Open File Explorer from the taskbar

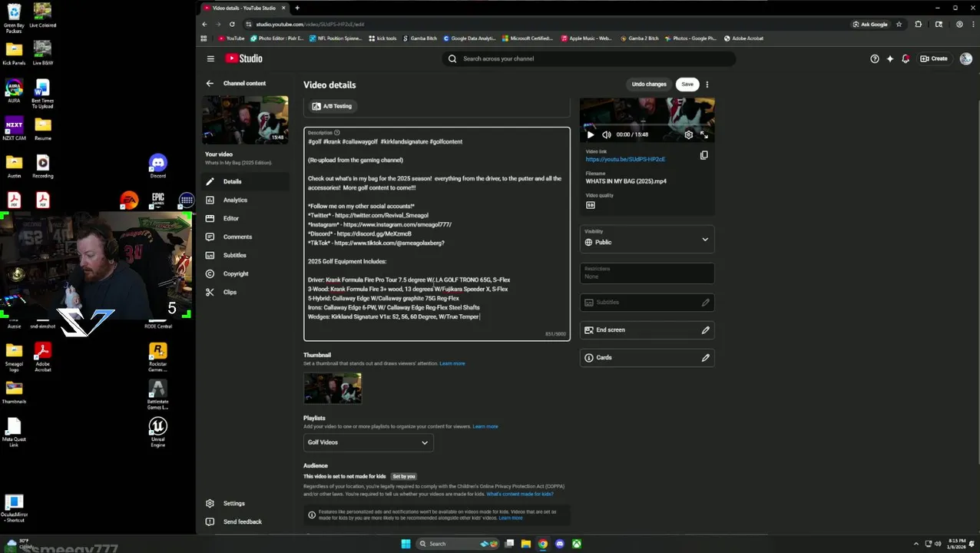pos(525,544)
